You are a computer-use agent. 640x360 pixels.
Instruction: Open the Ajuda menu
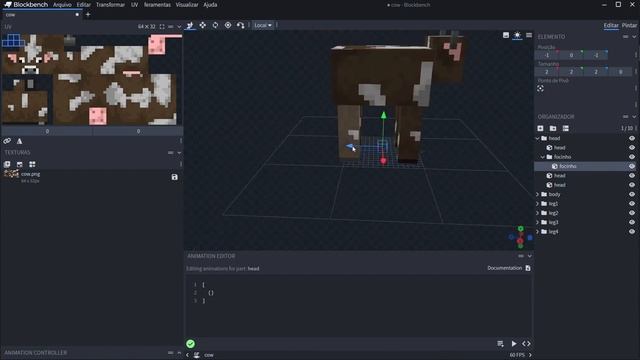pos(210,5)
